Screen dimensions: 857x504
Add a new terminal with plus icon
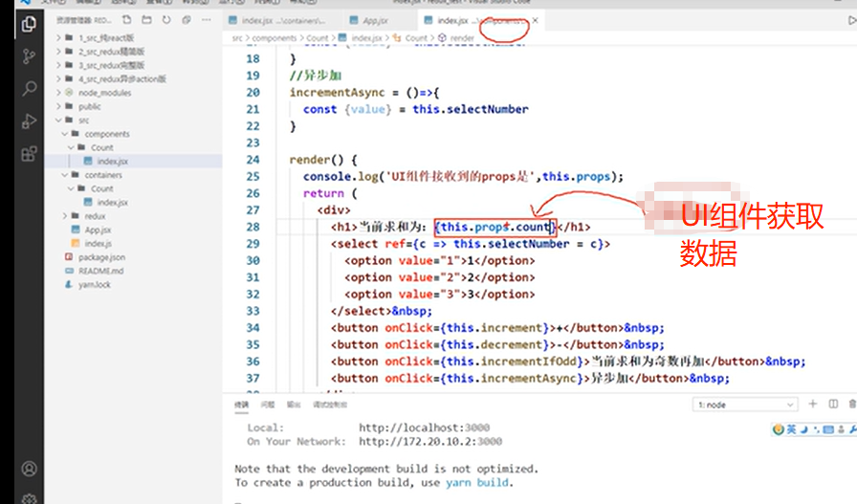coord(813,404)
